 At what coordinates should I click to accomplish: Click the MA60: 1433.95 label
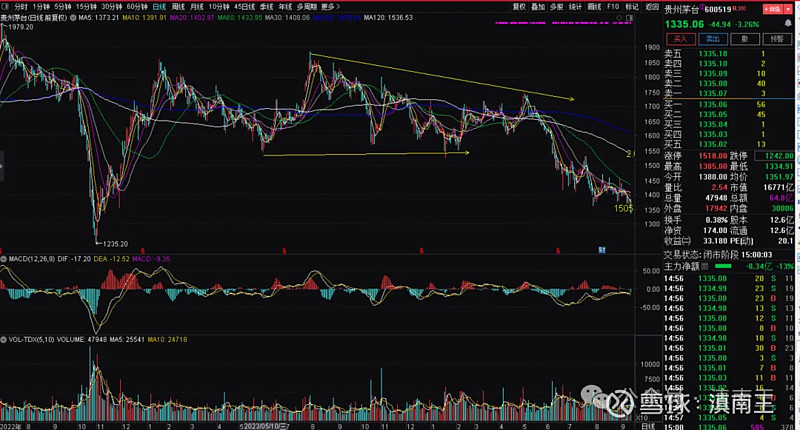239,17
